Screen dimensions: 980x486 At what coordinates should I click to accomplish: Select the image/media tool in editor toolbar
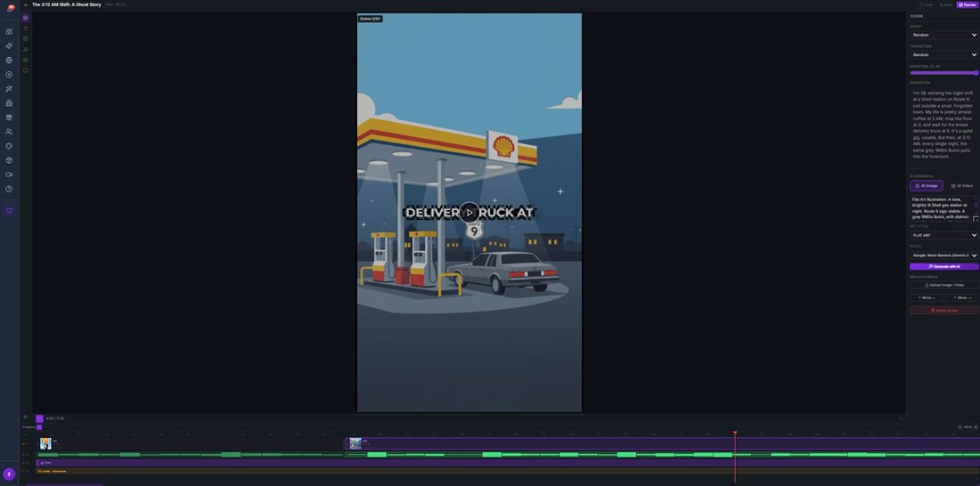pos(25,39)
